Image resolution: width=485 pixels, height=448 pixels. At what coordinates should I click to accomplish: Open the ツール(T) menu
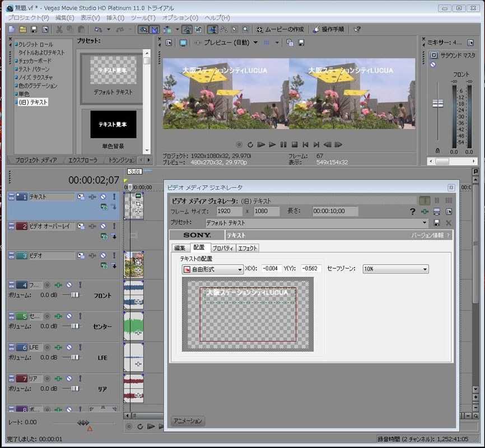tap(143, 18)
